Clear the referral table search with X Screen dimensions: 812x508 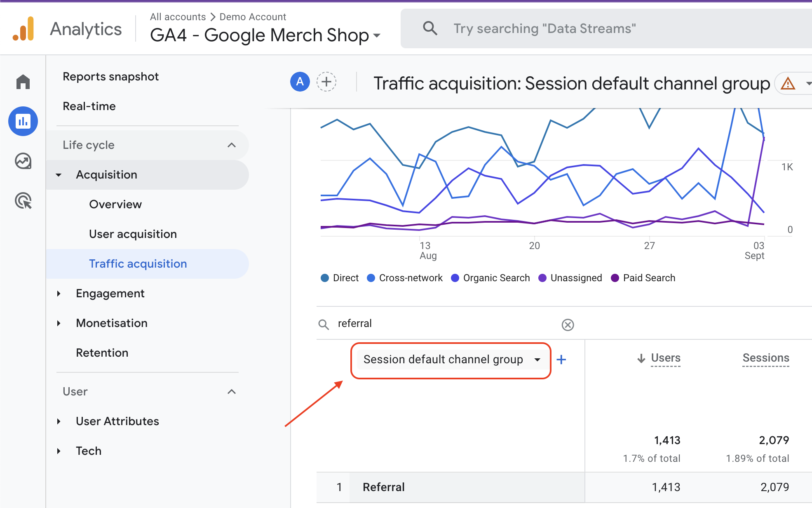[x=568, y=325]
